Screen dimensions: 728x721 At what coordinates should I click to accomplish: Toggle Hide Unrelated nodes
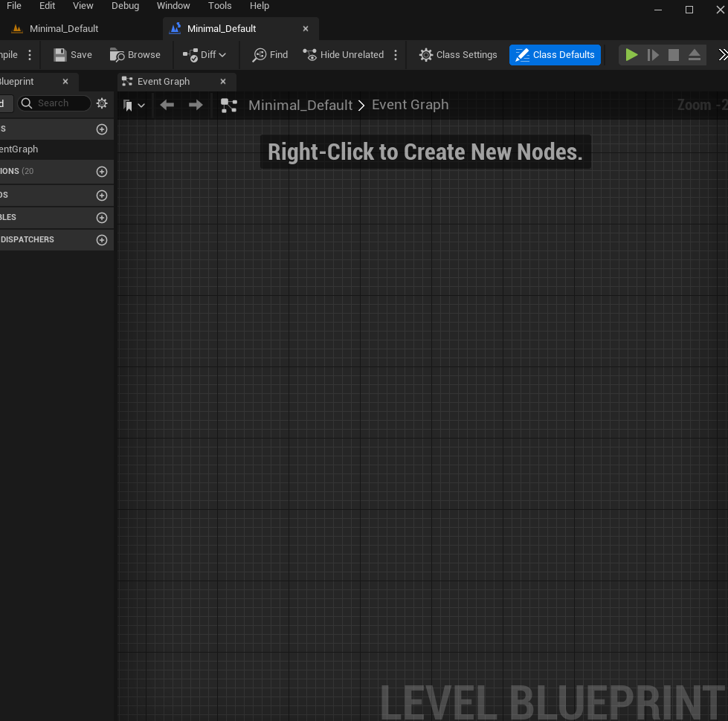point(343,55)
